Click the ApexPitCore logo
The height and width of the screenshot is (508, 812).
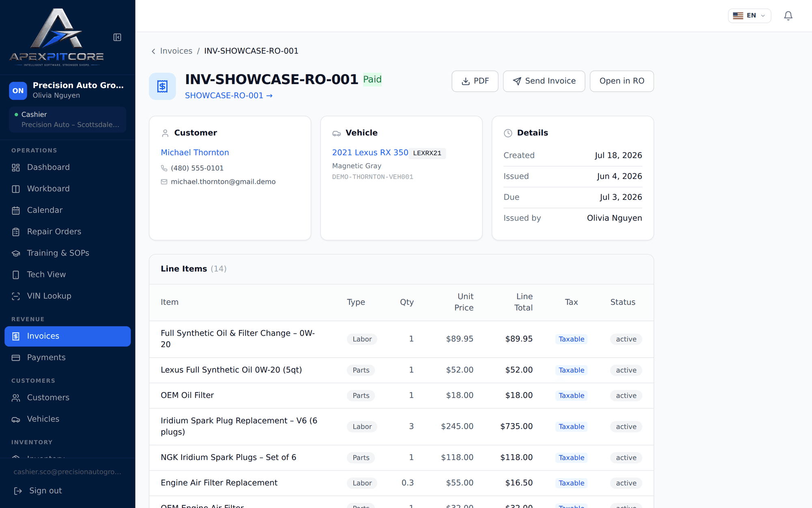point(56,37)
